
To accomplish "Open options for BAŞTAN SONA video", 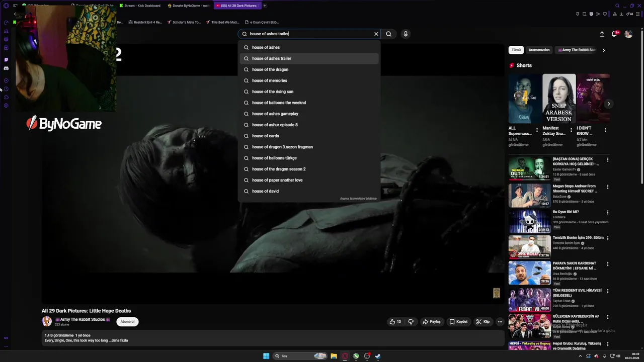I will point(608,160).
